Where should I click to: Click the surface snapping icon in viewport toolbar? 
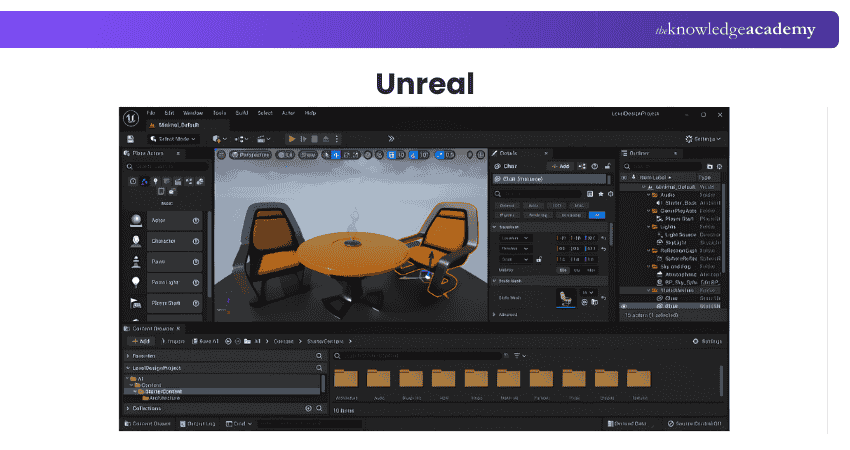point(379,155)
